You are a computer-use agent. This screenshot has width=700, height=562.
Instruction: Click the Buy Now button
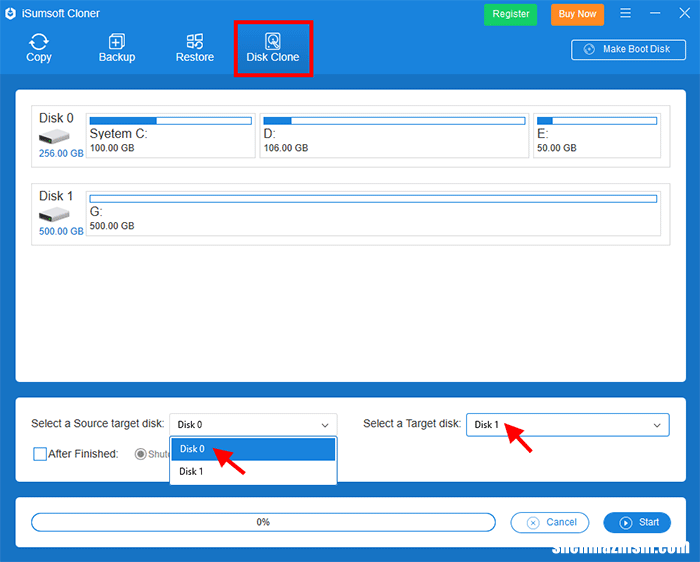pos(577,14)
